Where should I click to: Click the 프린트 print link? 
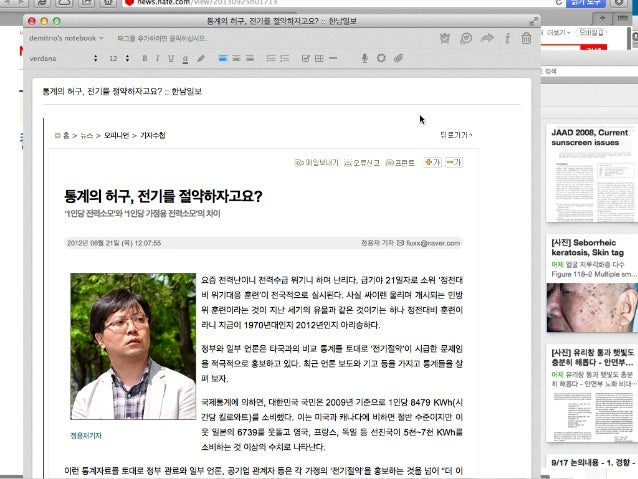pos(400,163)
